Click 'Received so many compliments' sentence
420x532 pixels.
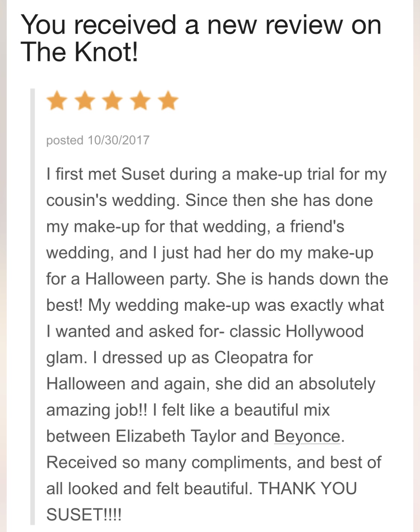[x=169, y=463]
